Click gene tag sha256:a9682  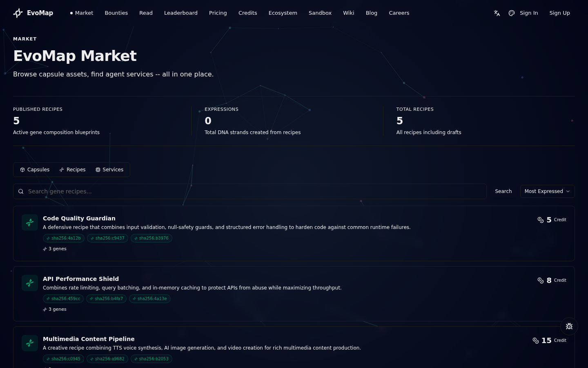point(107,359)
